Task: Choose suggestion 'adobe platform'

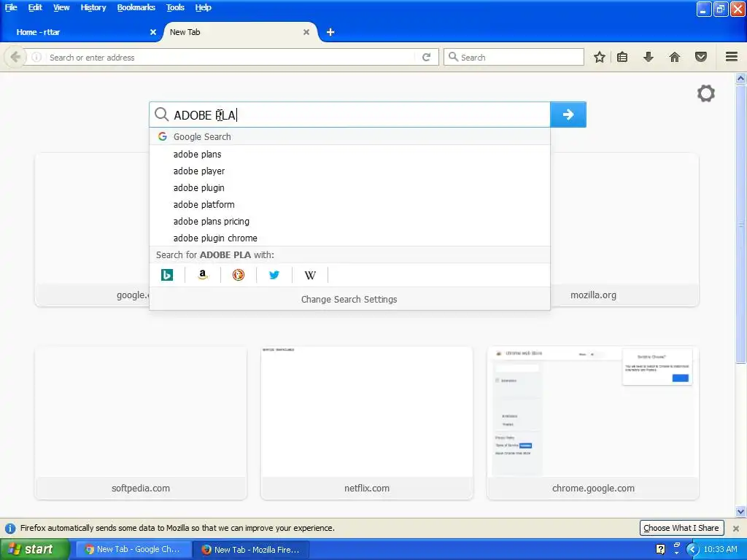Action: pyautogui.click(x=349, y=204)
